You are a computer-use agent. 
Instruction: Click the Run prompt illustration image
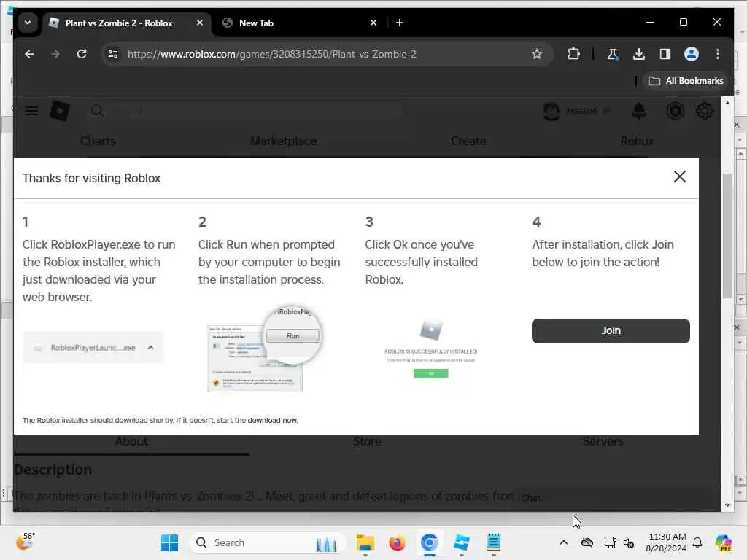point(266,350)
